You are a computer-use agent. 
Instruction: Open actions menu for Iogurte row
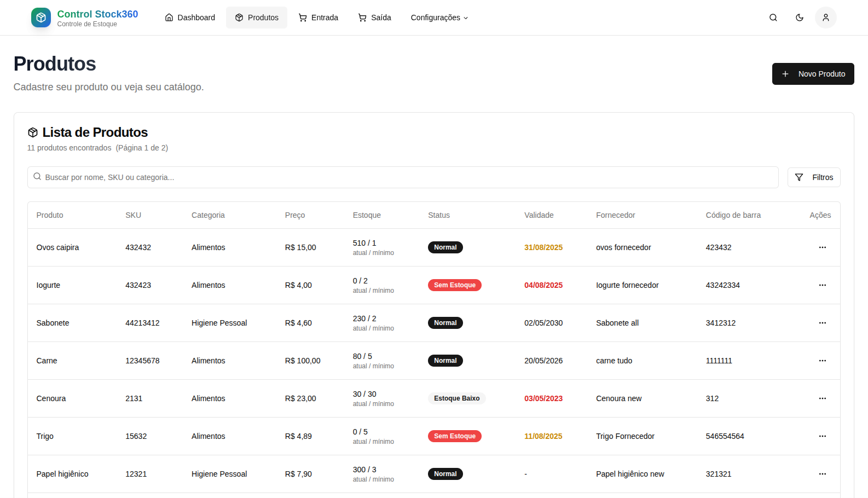[822, 285]
